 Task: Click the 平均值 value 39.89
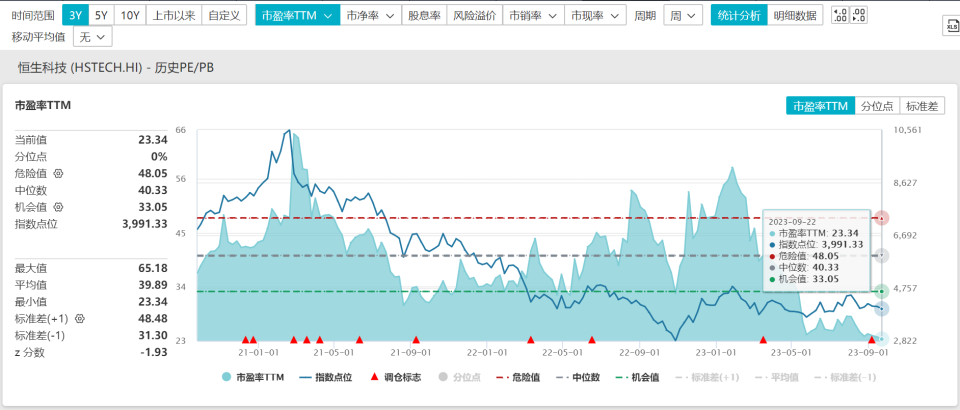pyautogui.click(x=152, y=285)
